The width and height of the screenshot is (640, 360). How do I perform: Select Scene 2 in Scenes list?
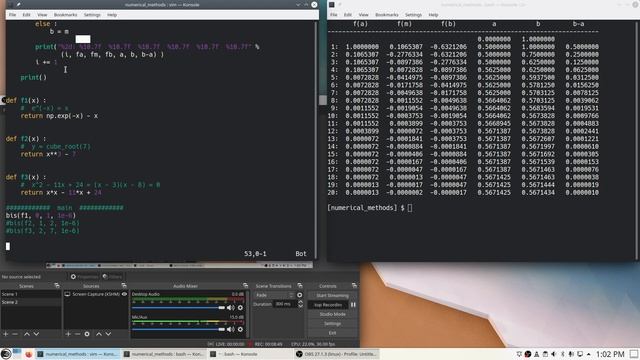tap(31, 302)
